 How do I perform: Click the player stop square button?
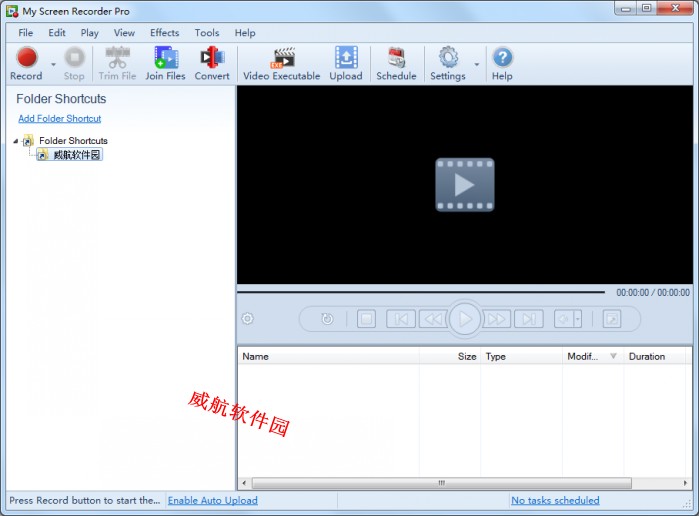366,318
